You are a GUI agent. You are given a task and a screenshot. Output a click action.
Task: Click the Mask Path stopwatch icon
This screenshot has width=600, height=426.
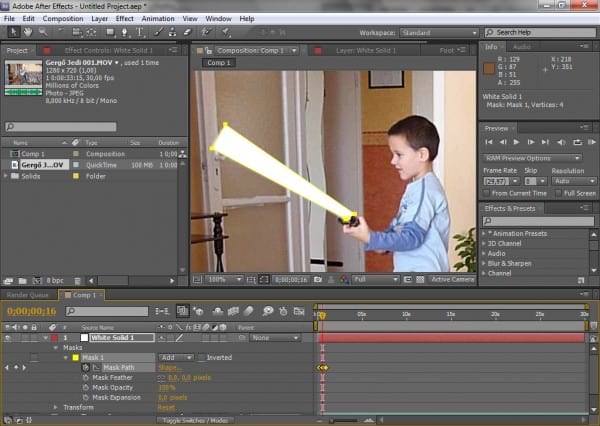[85, 368]
